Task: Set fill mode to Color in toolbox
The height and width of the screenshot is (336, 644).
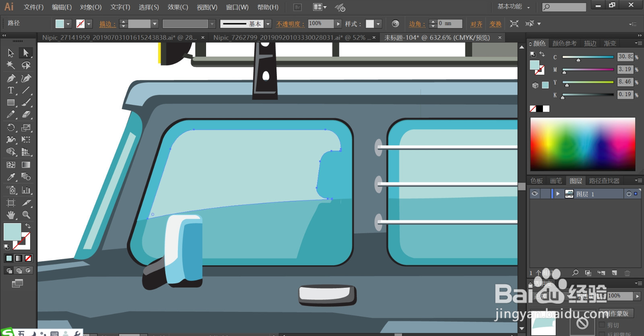Action: click(9, 258)
